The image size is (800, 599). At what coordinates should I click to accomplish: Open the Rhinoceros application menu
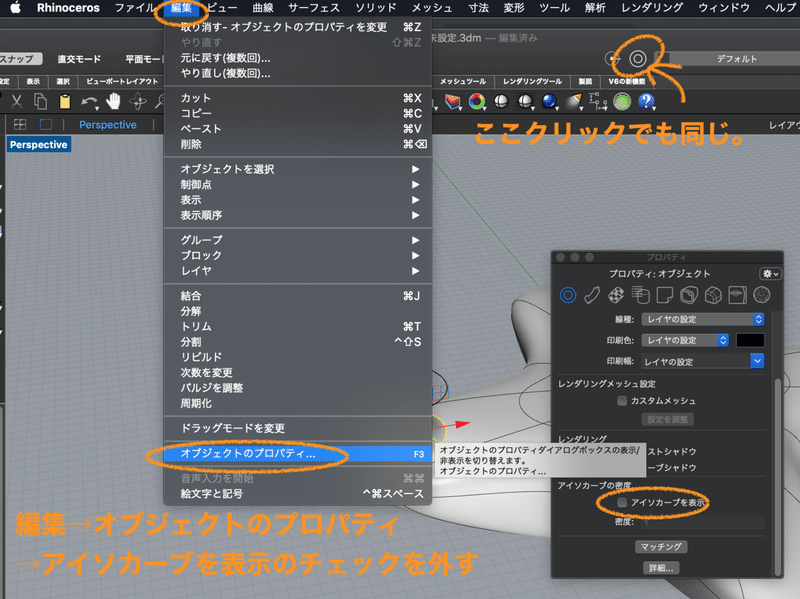[68, 8]
